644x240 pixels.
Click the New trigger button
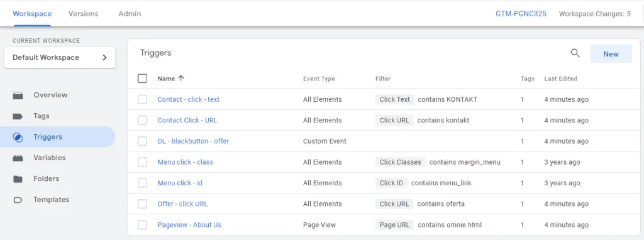point(611,54)
